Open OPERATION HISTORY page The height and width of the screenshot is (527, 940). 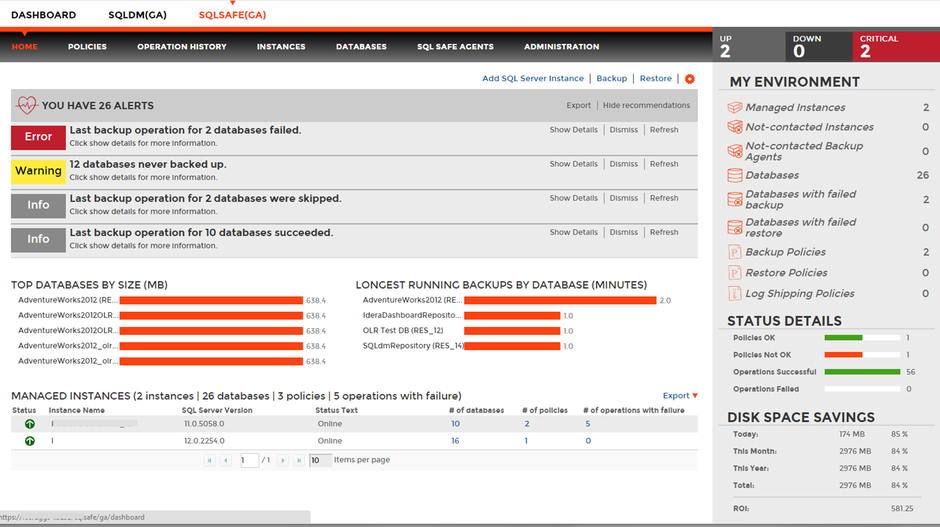coord(182,47)
